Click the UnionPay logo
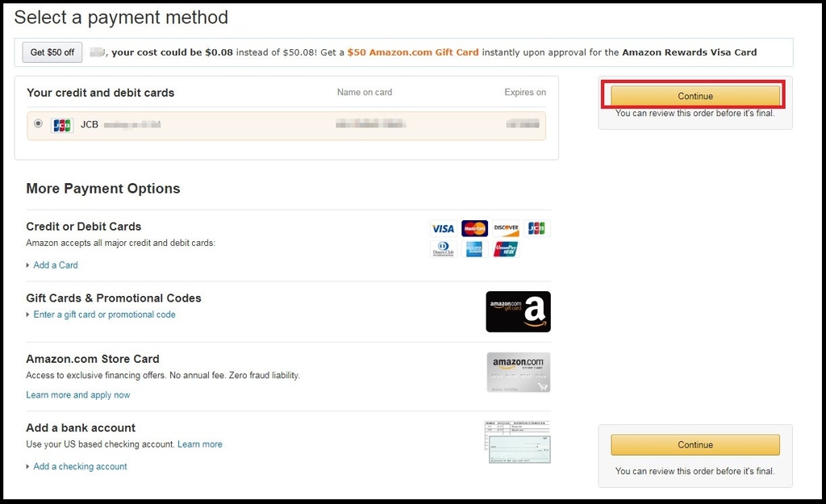The width and height of the screenshot is (826, 504). (x=506, y=249)
